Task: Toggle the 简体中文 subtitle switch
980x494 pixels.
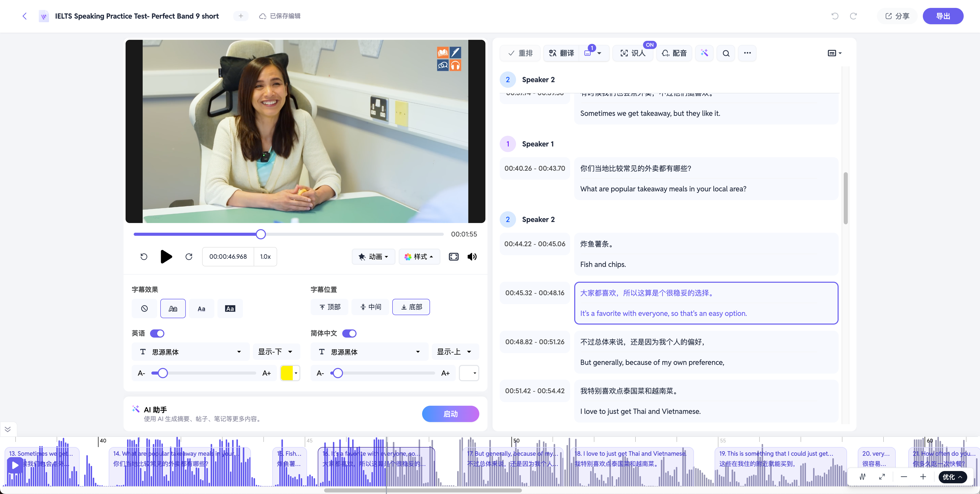Action: (349, 334)
